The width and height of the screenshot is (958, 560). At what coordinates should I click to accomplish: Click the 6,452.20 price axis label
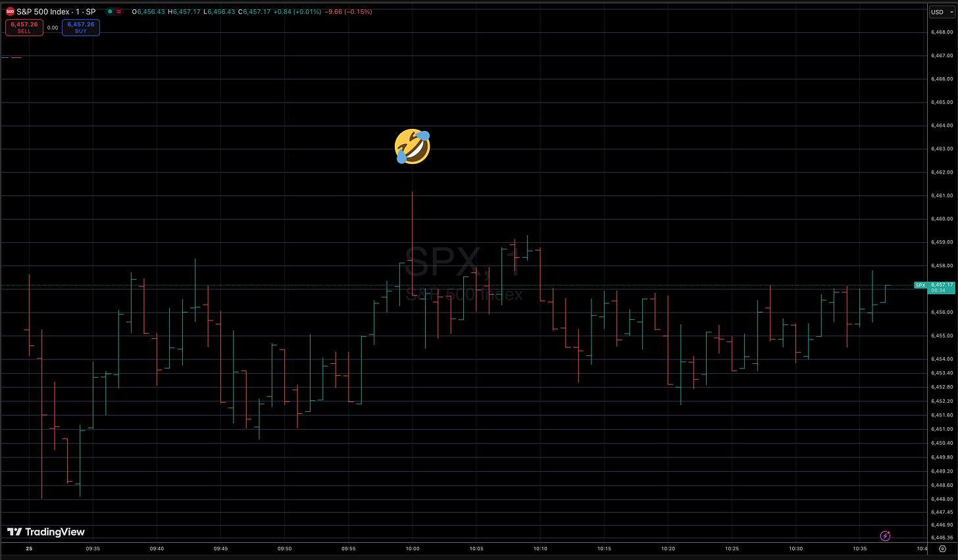tap(942, 401)
